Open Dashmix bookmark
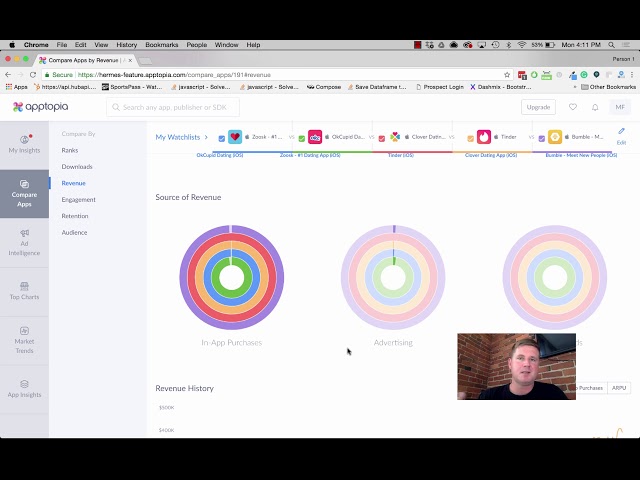Viewport: 640px width, 480px height. coord(501,87)
